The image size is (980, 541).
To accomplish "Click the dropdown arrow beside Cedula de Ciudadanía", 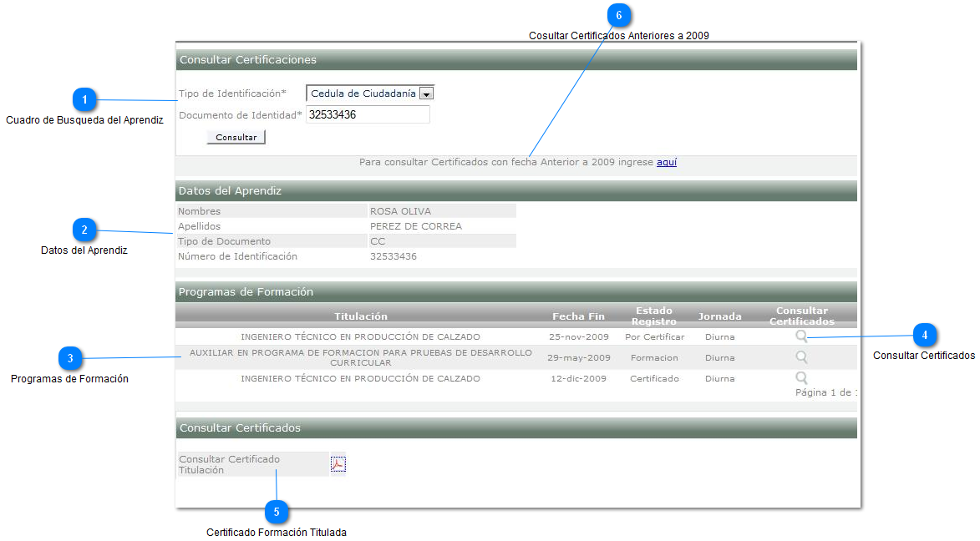I will coord(427,94).
